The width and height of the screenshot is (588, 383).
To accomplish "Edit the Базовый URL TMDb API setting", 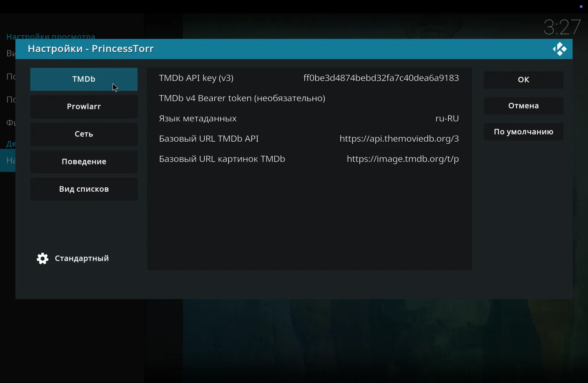I will (309, 139).
